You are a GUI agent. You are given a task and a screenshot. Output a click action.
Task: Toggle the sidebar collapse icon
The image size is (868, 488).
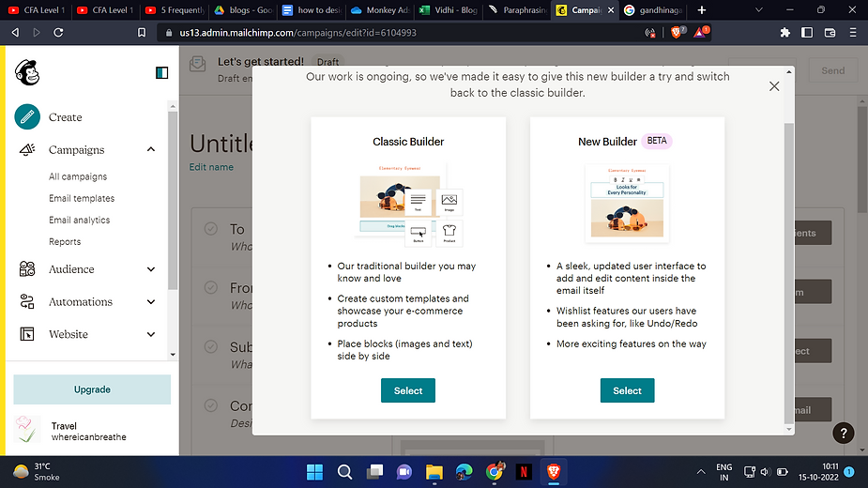162,72
